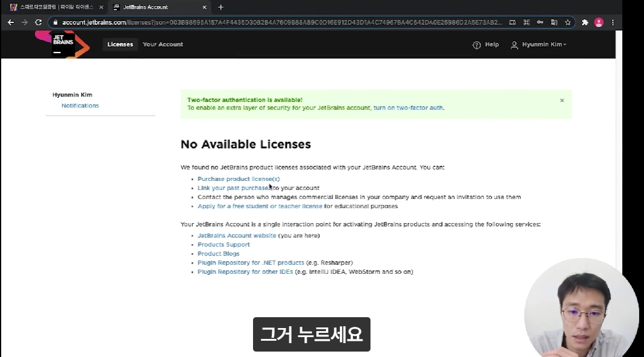Click Link your past purchases
Viewport: 644px width, 357px height.
click(x=234, y=188)
